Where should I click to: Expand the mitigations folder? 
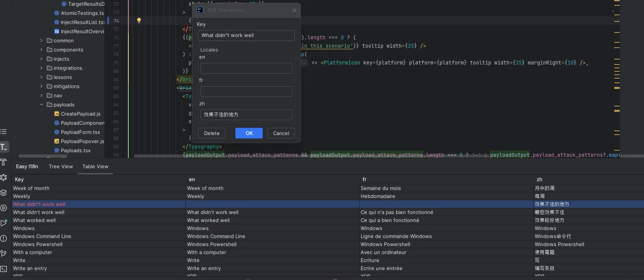point(42,86)
